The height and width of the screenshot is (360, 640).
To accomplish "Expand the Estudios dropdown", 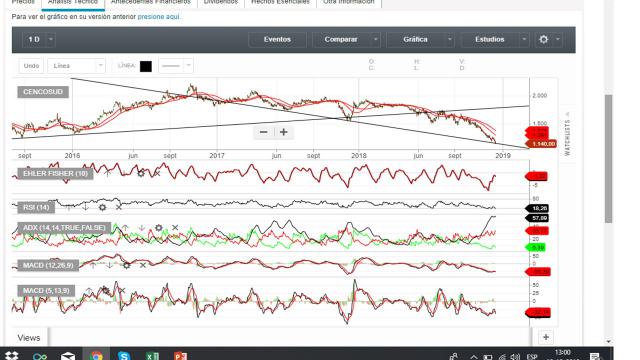I will [524, 40].
